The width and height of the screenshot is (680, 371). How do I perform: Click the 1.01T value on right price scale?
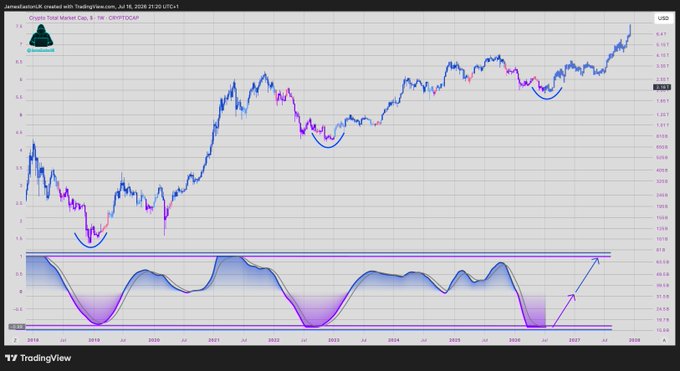(662, 125)
